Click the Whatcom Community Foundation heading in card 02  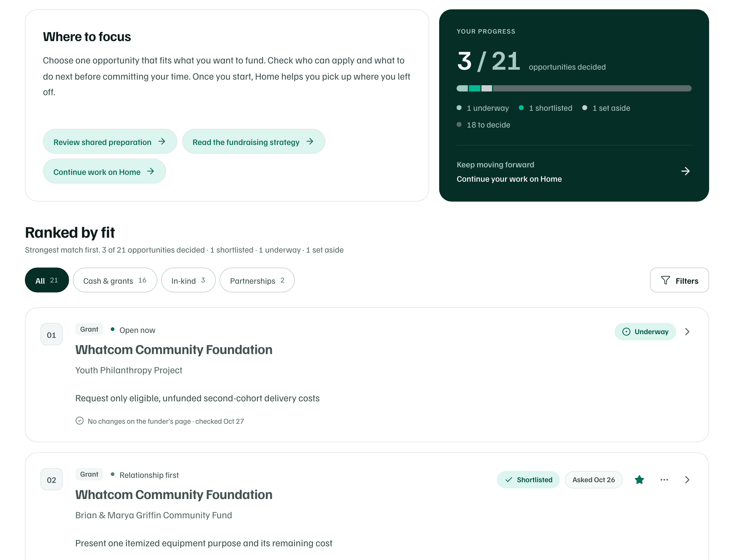(174, 495)
